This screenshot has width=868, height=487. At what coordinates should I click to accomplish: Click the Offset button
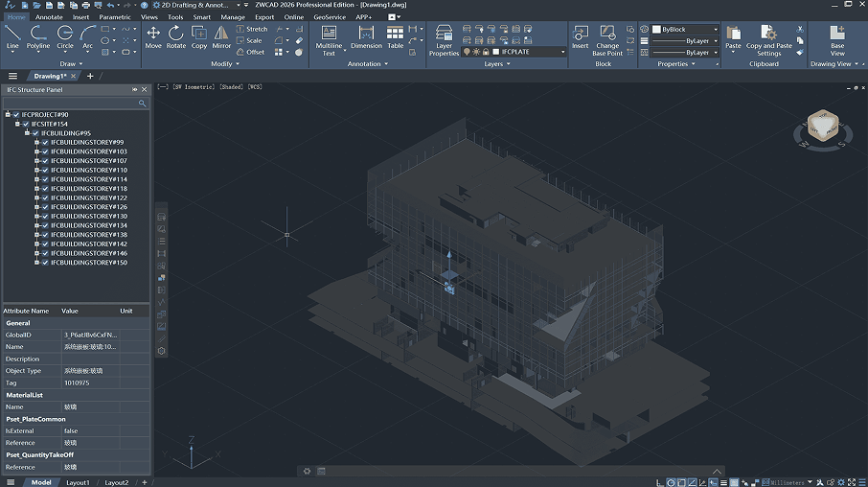click(x=250, y=52)
